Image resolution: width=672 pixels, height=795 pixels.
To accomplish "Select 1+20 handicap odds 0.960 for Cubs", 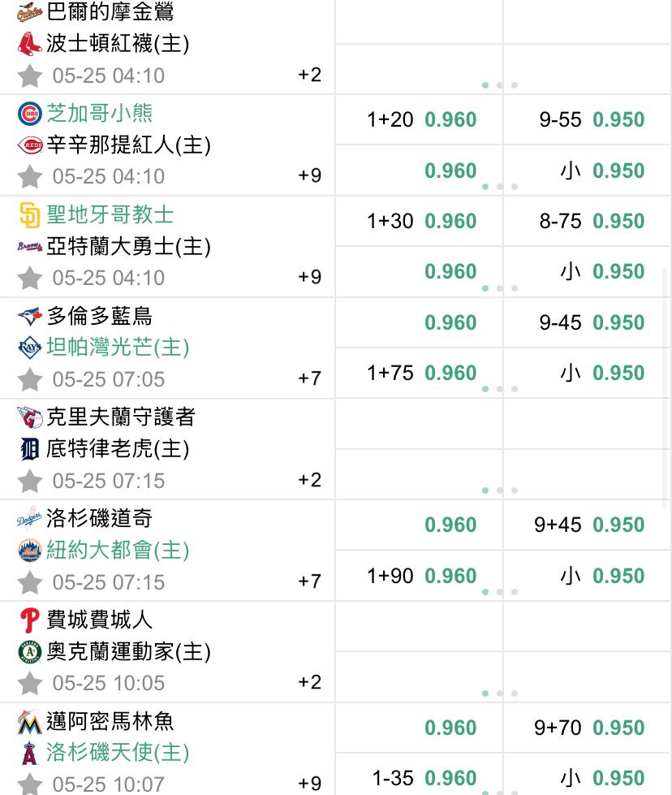I will 420,119.
